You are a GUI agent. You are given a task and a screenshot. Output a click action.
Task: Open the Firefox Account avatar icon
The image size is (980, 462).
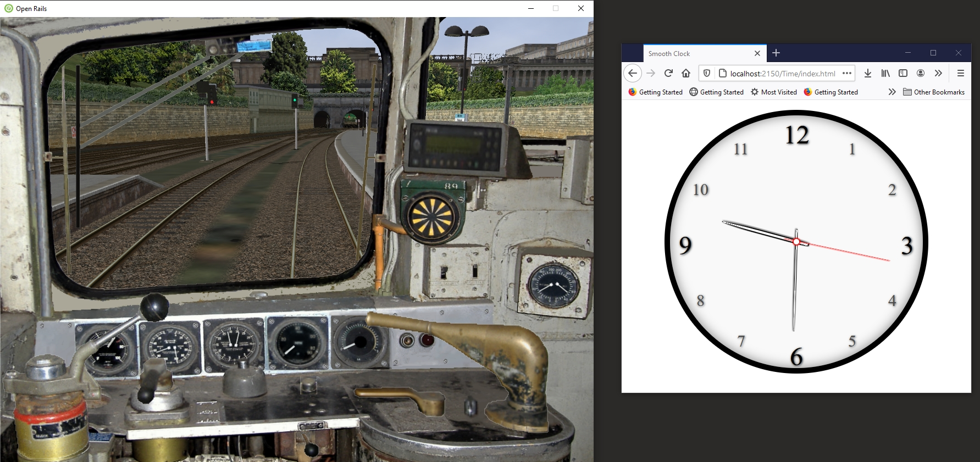point(921,73)
